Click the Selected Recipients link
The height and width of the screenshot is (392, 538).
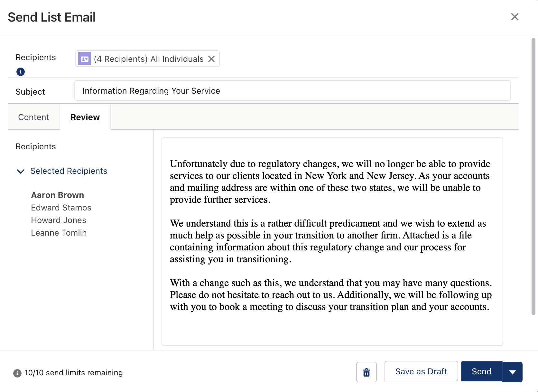(x=69, y=171)
